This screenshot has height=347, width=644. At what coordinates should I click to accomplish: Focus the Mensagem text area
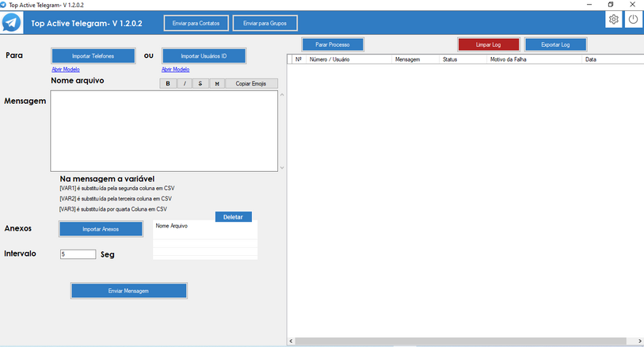pos(164,131)
